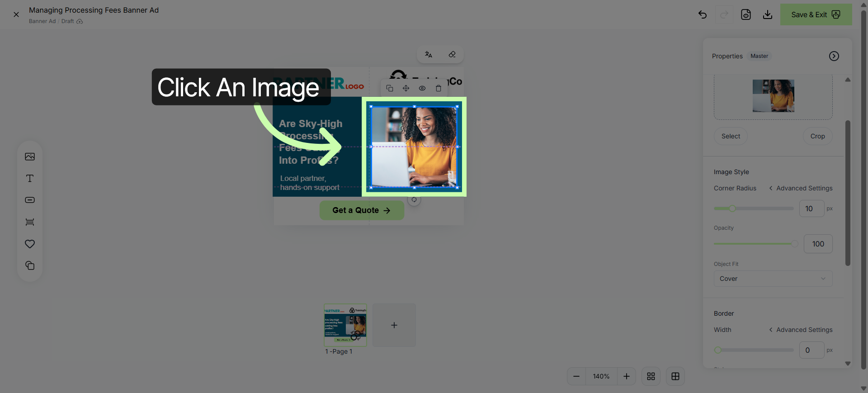The width and height of the screenshot is (868, 393).
Task: Toggle visibility of the selected image
Action: [x=422, y=88]
